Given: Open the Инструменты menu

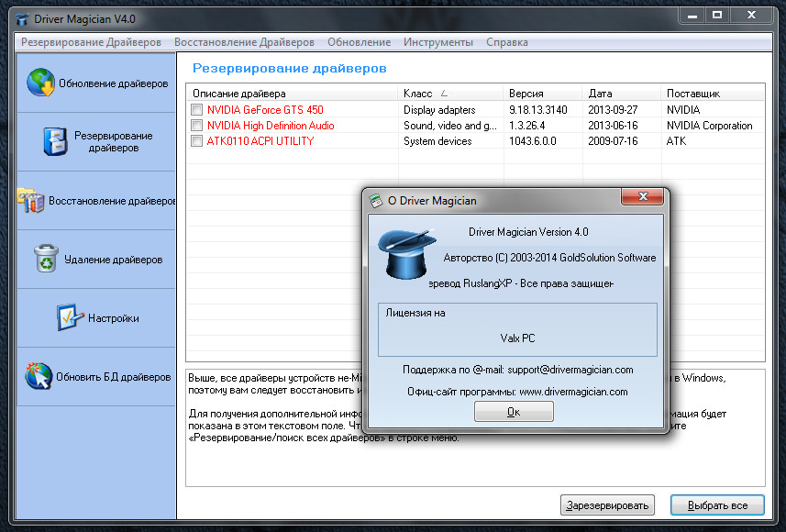Looking at the screenshot, I should [437, 42].
